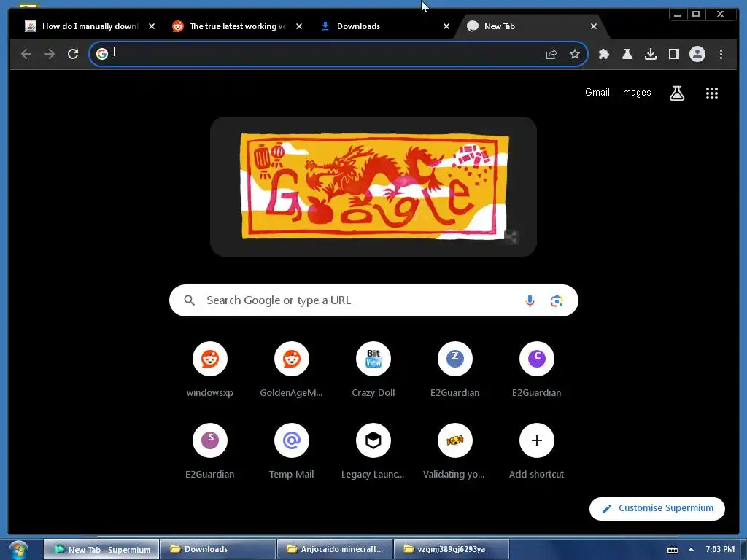The height and width of the screenshot is (560, 747).
Task: Search by image with Lens icon
Action: [557, 300]
